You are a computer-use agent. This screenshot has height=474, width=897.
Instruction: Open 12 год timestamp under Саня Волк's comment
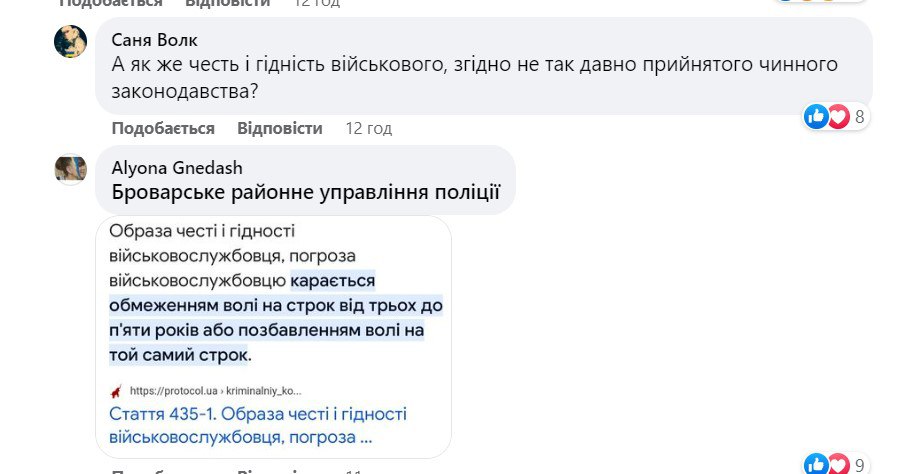pos(368,128)
